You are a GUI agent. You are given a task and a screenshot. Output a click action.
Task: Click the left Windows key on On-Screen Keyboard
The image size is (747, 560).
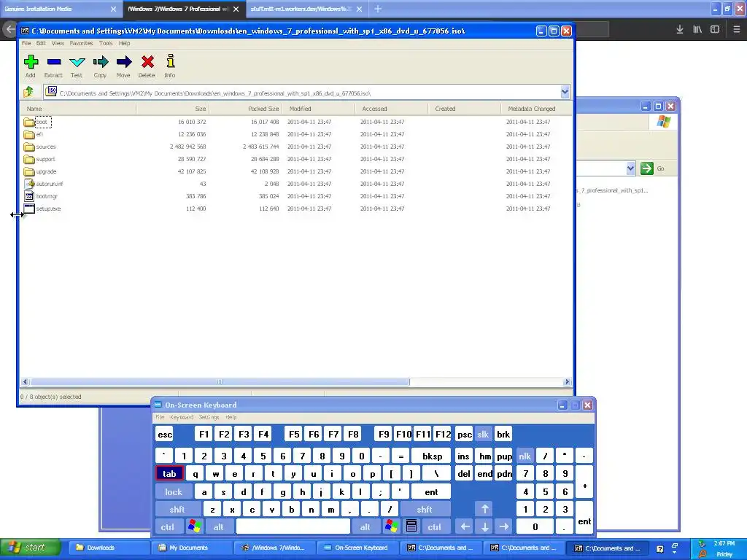194,526
